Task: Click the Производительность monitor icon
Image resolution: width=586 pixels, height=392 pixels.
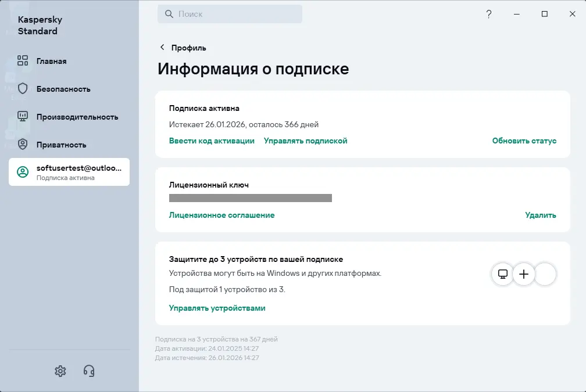Action: [x=23, y=117]
